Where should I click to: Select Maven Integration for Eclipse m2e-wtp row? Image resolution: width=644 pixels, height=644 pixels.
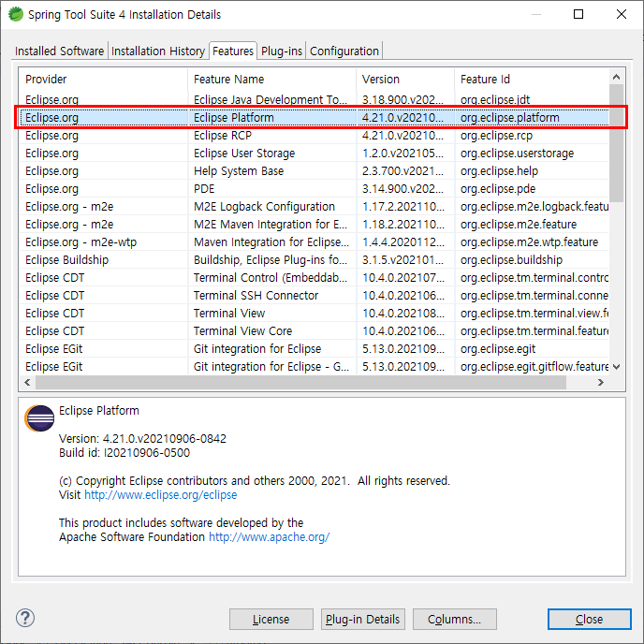(315, 241)
